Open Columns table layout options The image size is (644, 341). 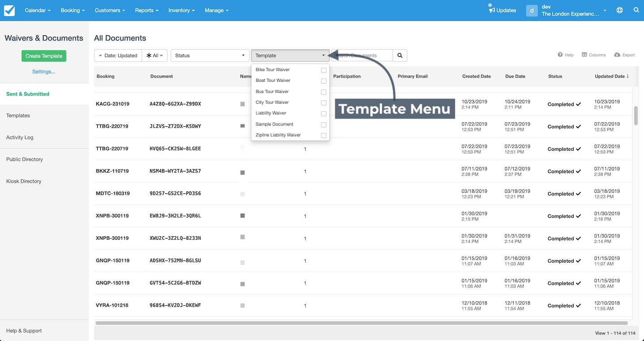coord(594,55)
